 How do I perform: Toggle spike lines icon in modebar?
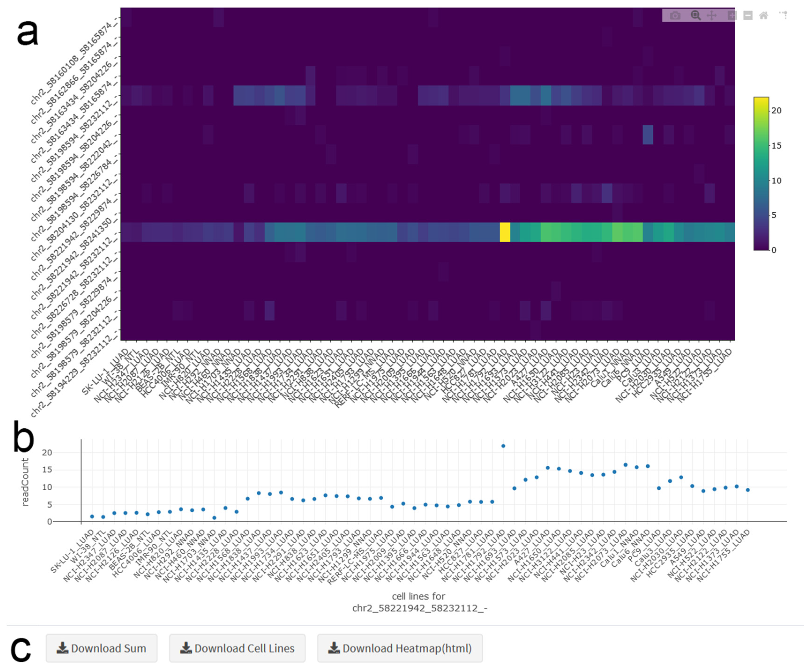click(x=783, y=15)
